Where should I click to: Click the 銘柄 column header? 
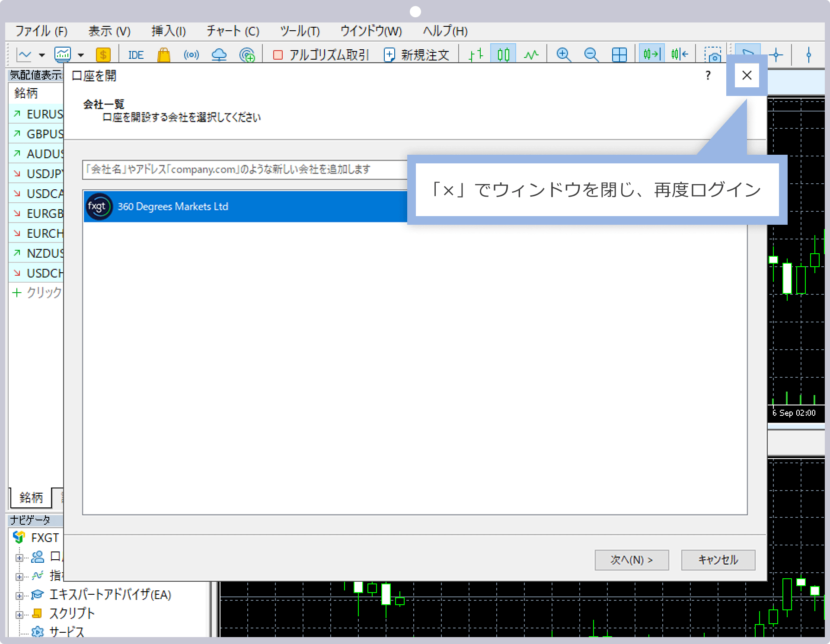pos(36,93)
